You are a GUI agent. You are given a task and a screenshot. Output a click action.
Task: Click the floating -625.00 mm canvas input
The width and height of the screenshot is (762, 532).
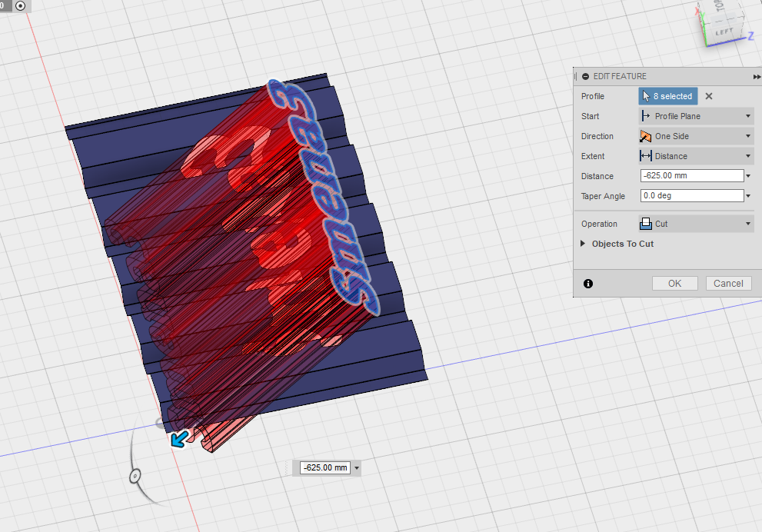tap(324, 467)
